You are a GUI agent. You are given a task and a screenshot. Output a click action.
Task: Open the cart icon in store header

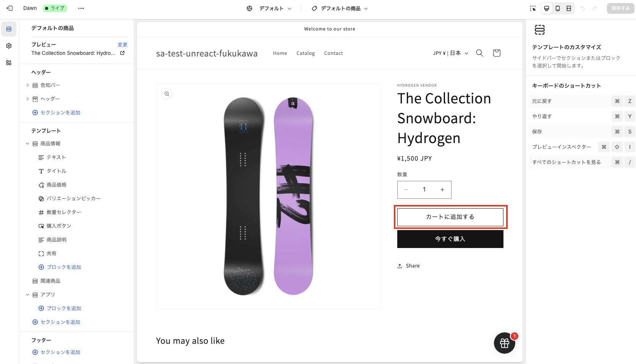pyautogui.click(x=497, y=53)
